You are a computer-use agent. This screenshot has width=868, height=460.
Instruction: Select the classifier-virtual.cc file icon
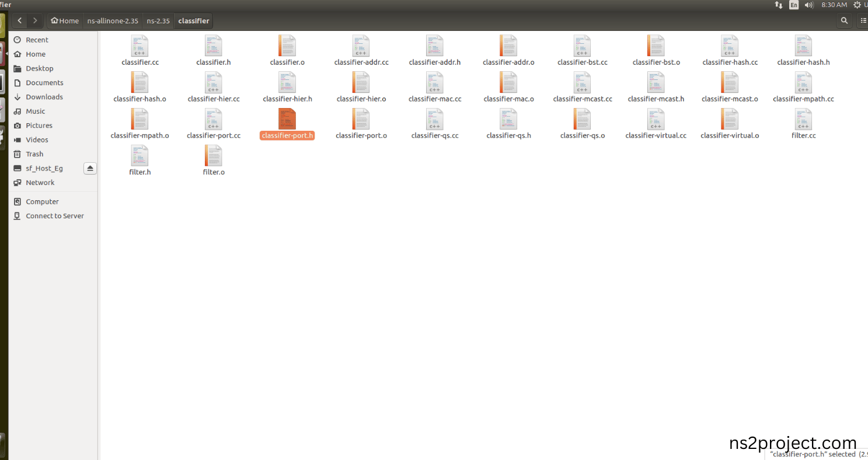pos(656,119)
